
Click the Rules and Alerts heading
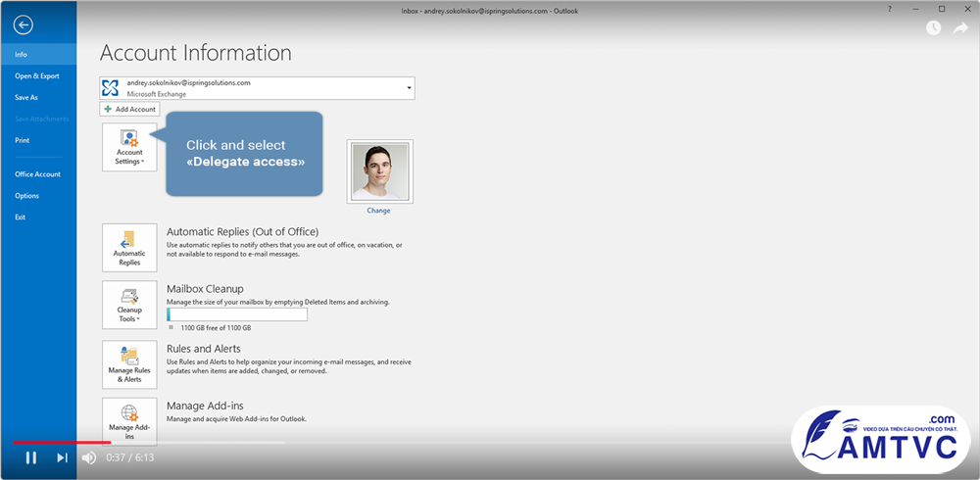(204, 348)
